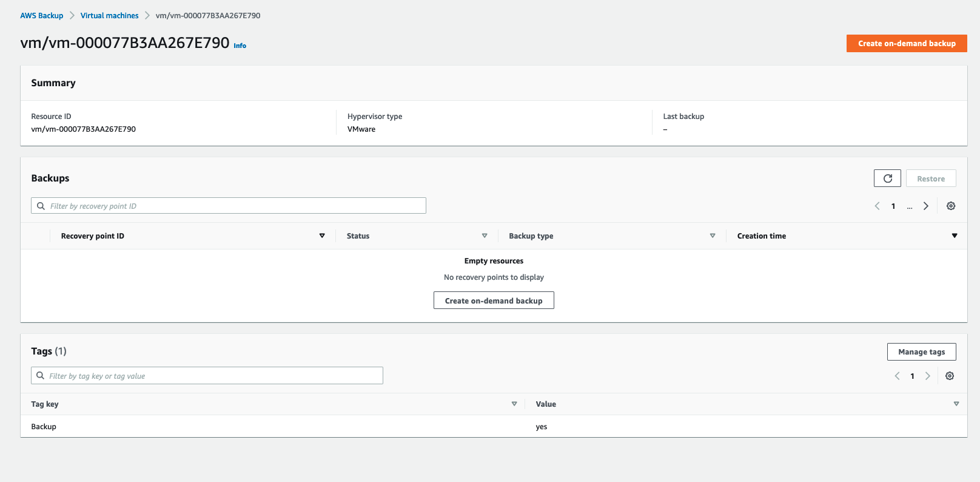Click the search icon in tag filter

tap(40, 376)
